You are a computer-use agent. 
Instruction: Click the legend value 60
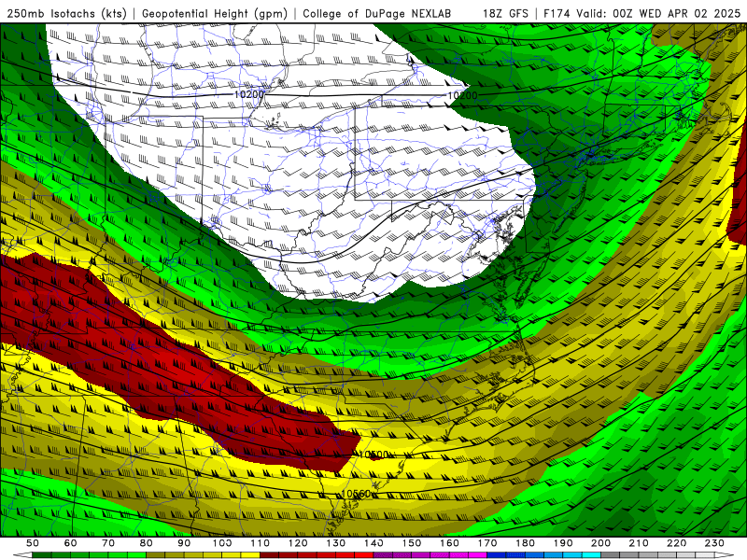pyautogui.click(x=71, y=543)
